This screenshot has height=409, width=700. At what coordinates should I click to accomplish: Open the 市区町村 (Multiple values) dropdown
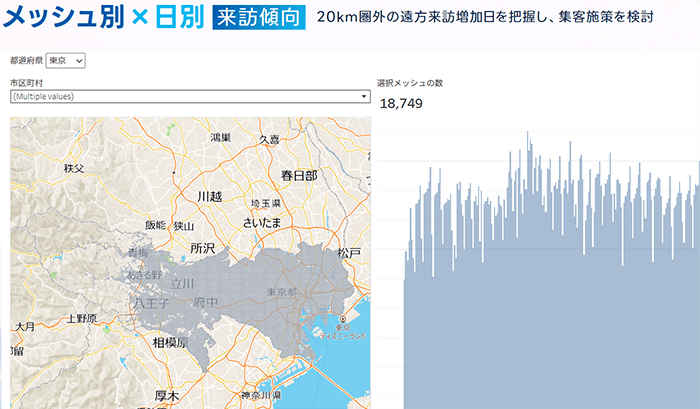tap(190, 96)
